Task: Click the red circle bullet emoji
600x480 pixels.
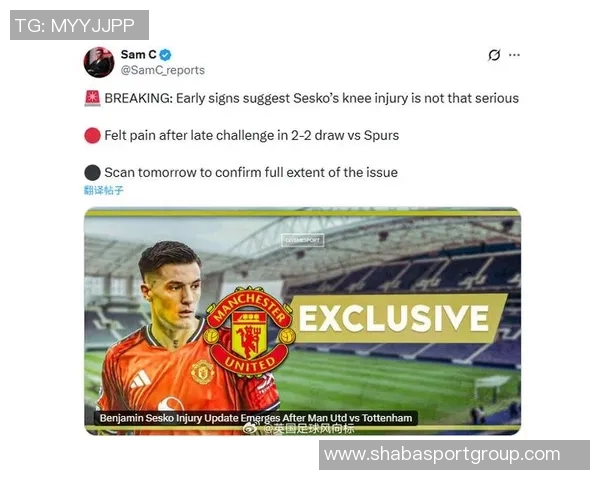Action: tap(92, 136)
